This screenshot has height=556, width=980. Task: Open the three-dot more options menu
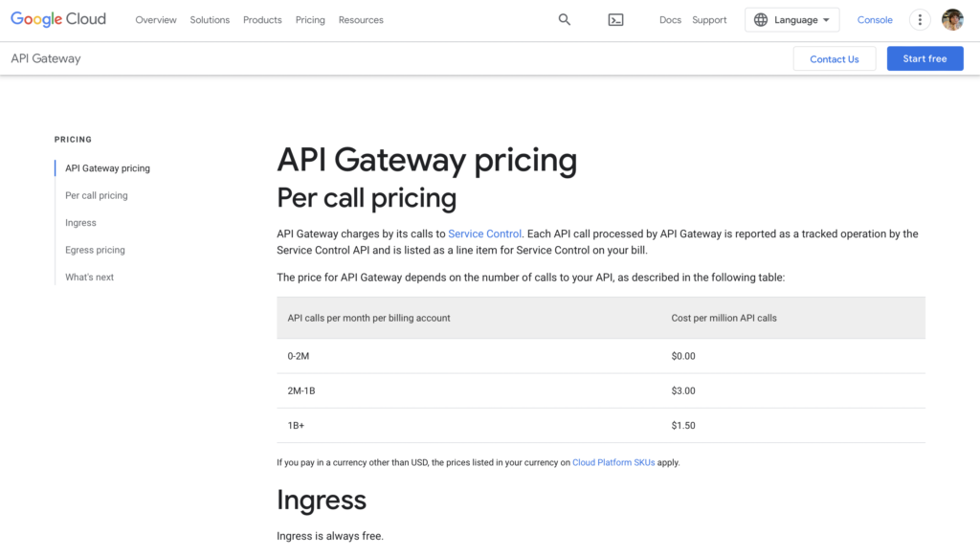pyautogui.click(x=920, y=20)
